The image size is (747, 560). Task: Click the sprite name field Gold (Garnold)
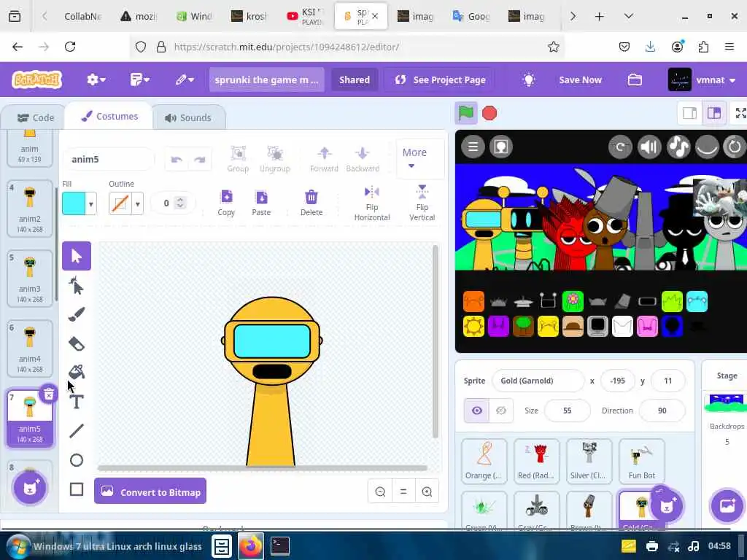pyautogui.click(x=538, y=381)
